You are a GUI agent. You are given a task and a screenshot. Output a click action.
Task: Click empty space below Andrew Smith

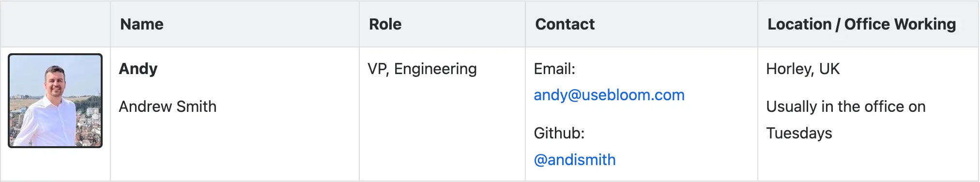235,148
